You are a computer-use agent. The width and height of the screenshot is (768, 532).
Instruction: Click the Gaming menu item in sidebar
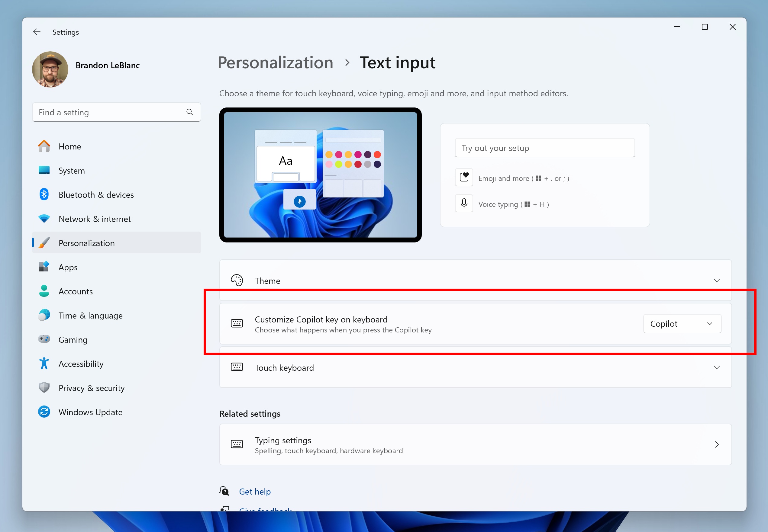tap(73, 339)
